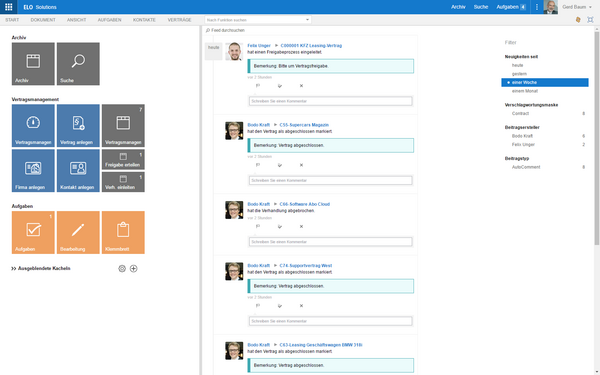Click comment field under C55-Supercars Magazin post

[x=331, y=180]
